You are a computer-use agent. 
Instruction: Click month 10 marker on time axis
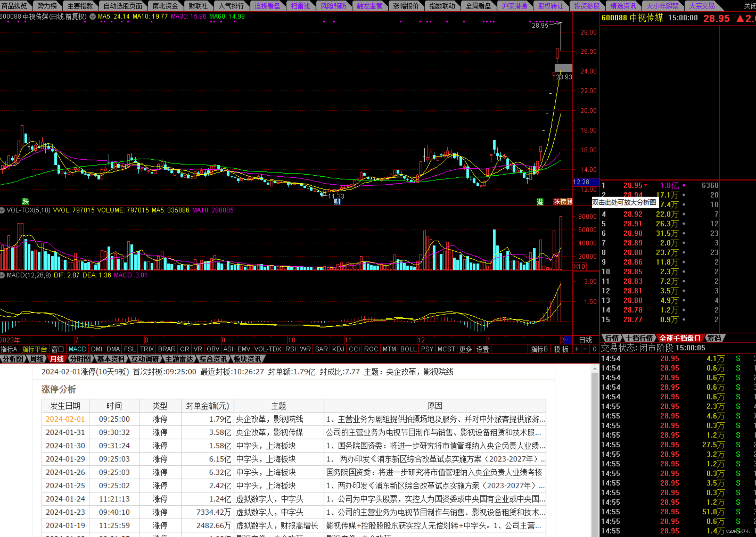click(291, 340)
